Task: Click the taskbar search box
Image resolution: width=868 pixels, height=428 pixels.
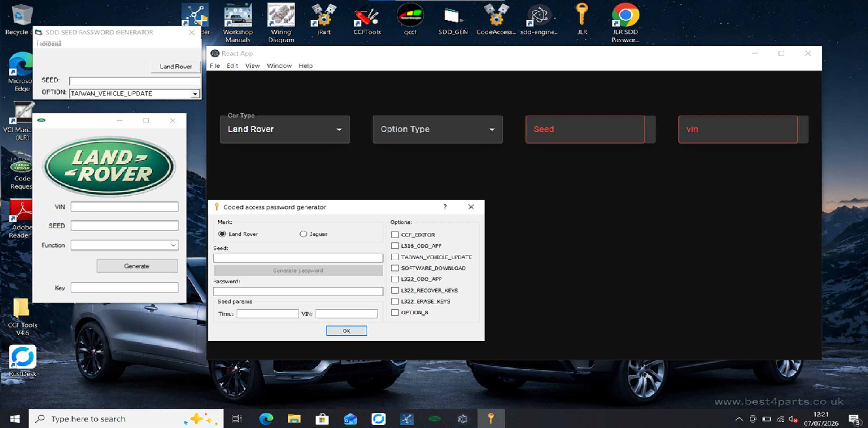Action: point(126,419)
